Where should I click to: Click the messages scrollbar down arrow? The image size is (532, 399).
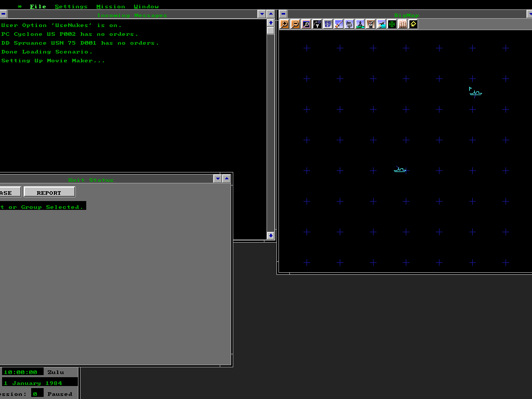click(270, 235)
